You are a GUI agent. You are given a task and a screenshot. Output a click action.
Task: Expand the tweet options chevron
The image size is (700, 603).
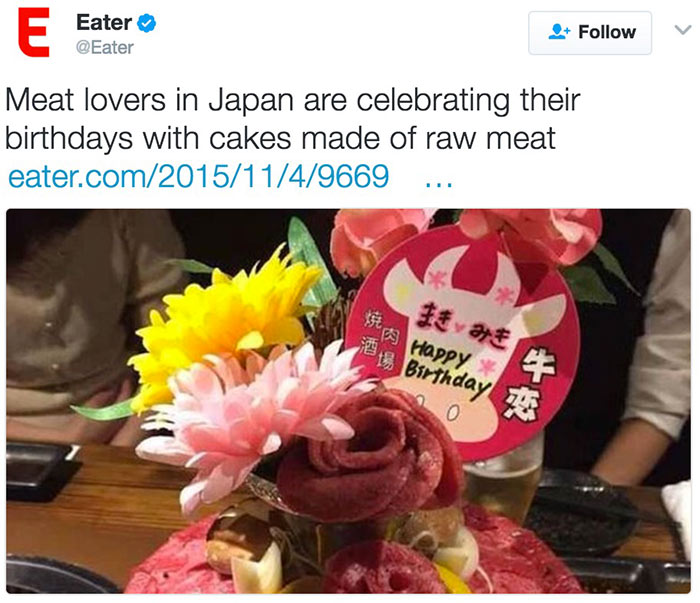[x=682, y=31]
